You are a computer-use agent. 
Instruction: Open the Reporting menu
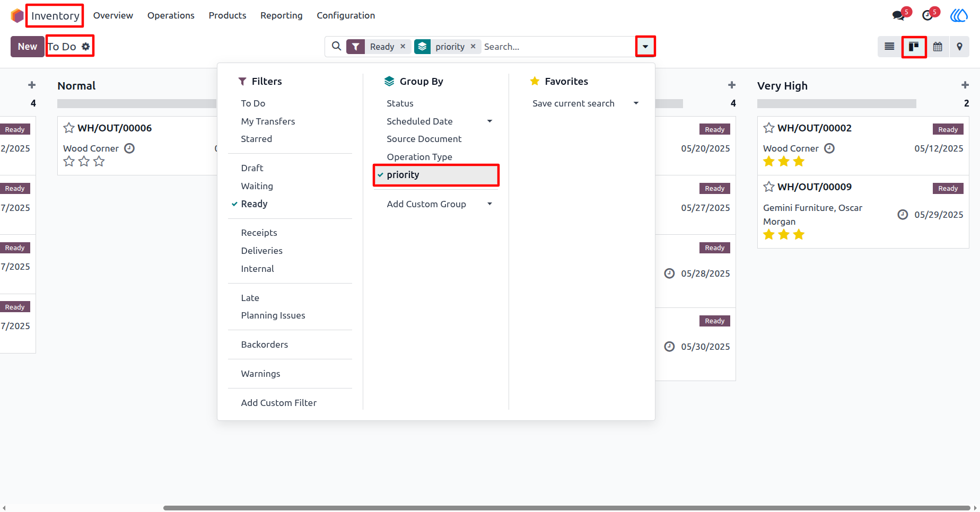(x=282, y=15)
